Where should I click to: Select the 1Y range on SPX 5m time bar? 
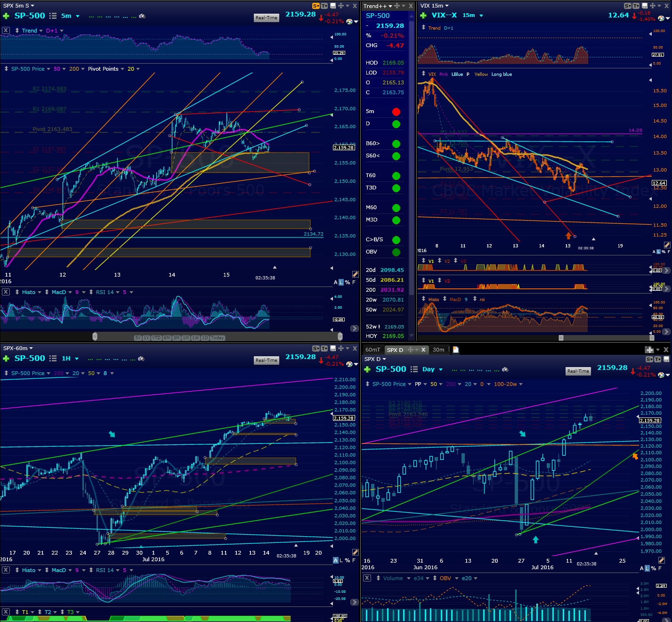[146, 338]
